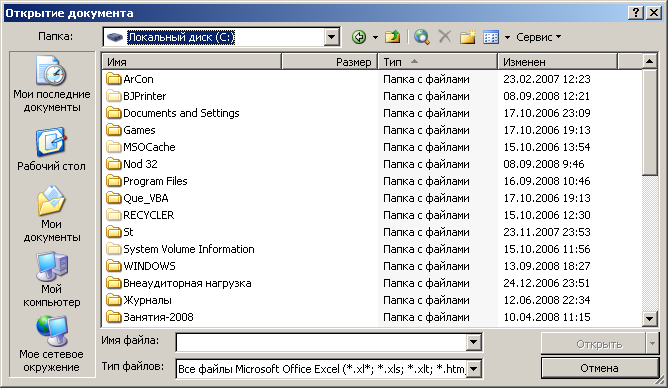Image resolution: width=668 pixels, height=388 pixels.
Task: Click date 13.09.2008 18:27 for WINDOWS
Action: 547,266
